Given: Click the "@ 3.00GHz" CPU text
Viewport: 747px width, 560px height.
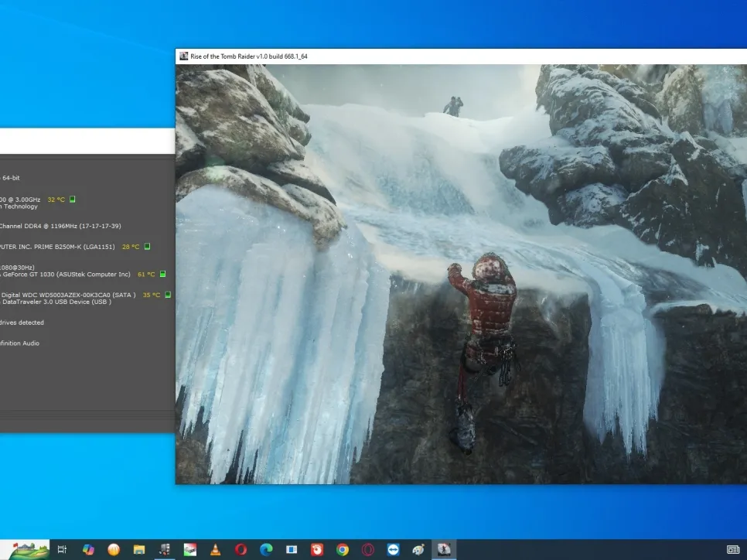Looking at the screenshot, I should click(x=24, y=200).
